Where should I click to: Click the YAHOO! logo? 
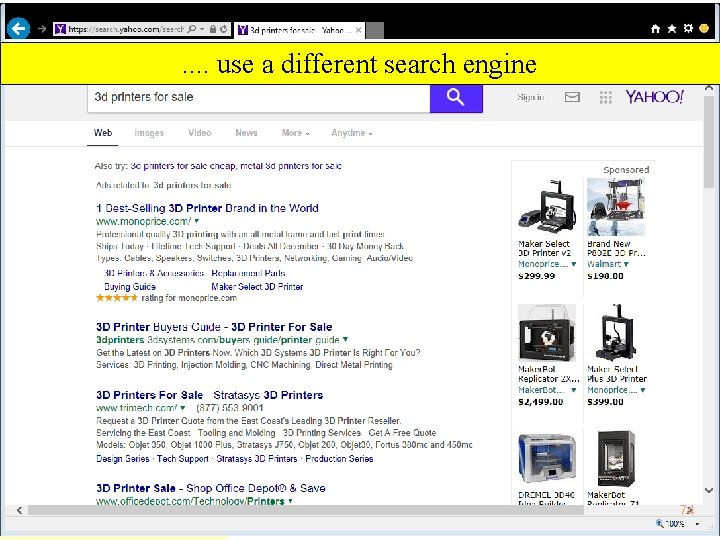coord(654,96)
